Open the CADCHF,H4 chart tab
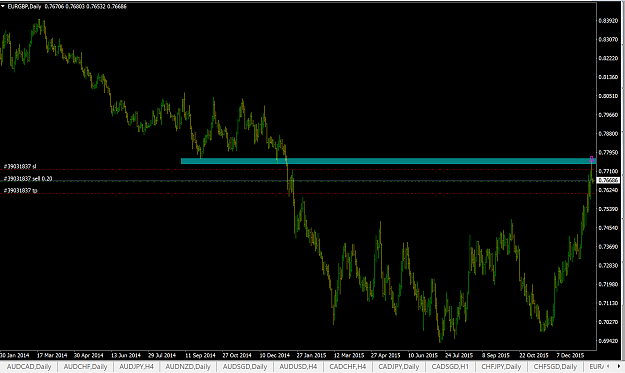Viewport: 625px width, 373px height. click(348, 367)
